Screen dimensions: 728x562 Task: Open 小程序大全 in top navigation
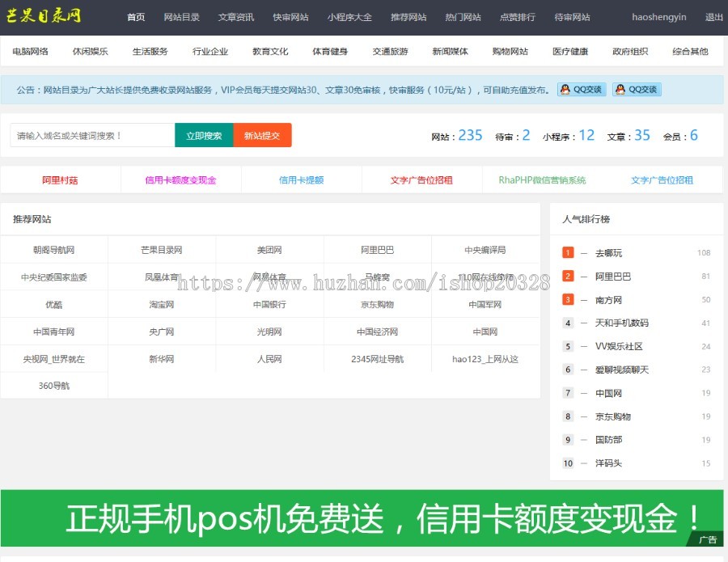click(349, 17)
